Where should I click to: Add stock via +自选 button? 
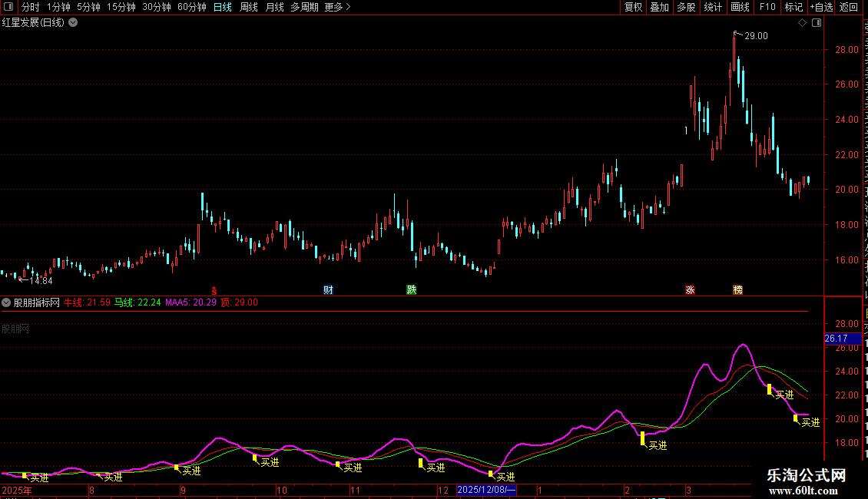coord(821,7)
